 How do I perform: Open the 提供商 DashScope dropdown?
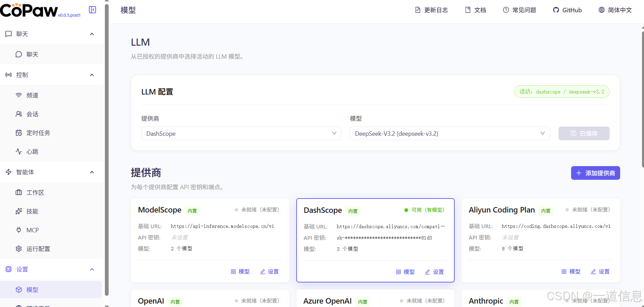pyautogui.click(x=241, y=133)
